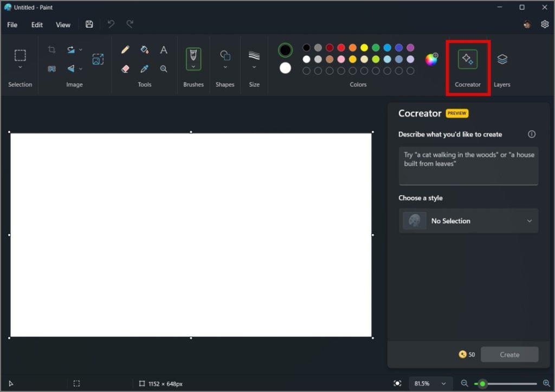Pick the bright red palette color

341,48
